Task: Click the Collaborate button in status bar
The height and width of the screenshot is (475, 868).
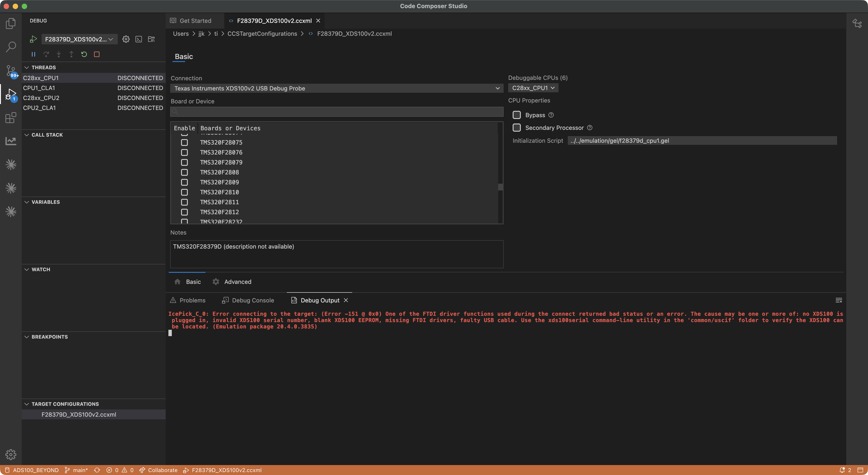Action: 158,470
